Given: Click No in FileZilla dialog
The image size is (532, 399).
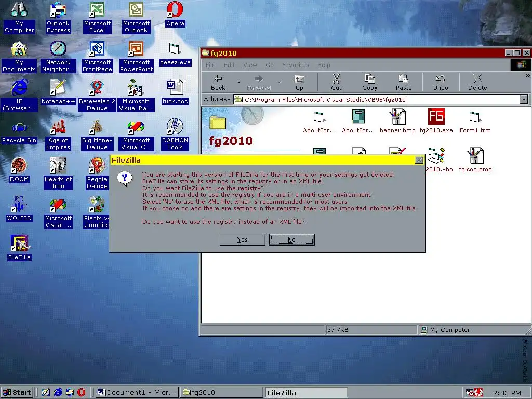Looking at the screenshot, I should click(292, 240).
